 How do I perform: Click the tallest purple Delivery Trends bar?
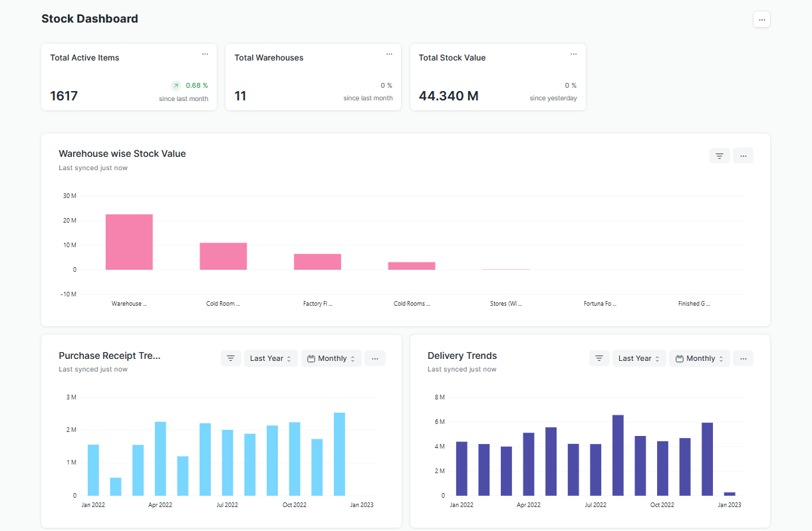click(x=618, y=455)
